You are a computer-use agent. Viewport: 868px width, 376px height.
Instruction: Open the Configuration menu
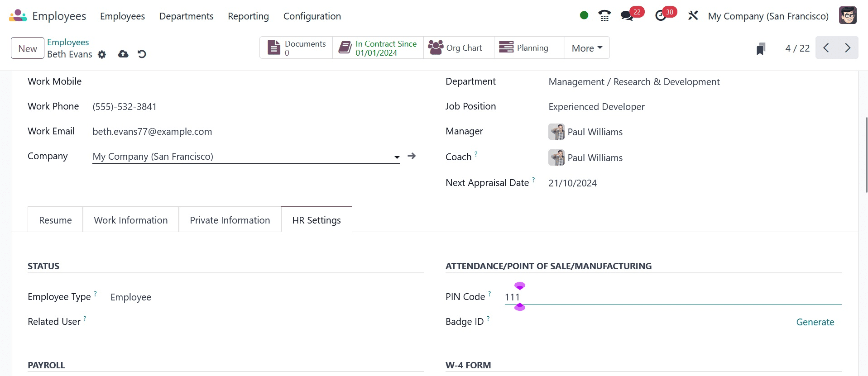pos(312,16)
